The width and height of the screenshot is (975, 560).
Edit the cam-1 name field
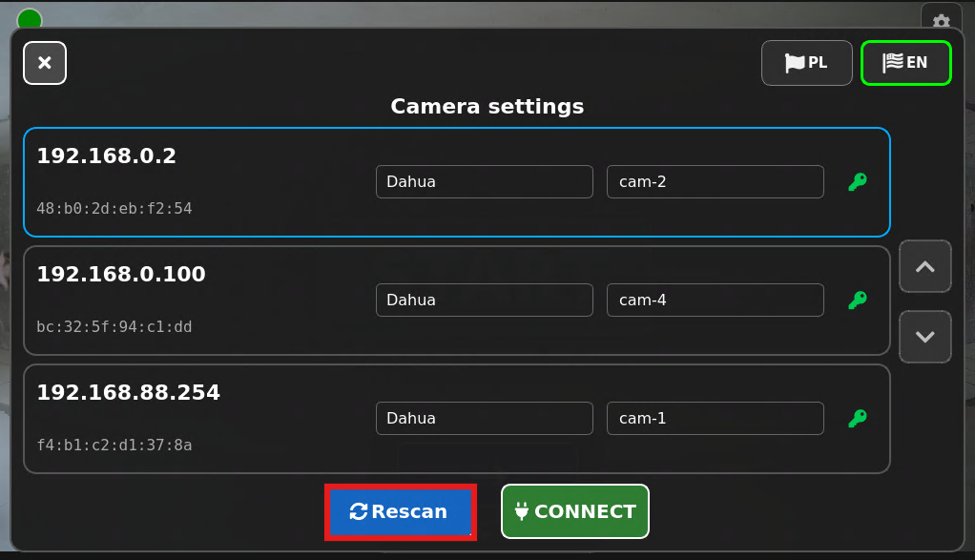pyautogui.click(x=716, y=418)
